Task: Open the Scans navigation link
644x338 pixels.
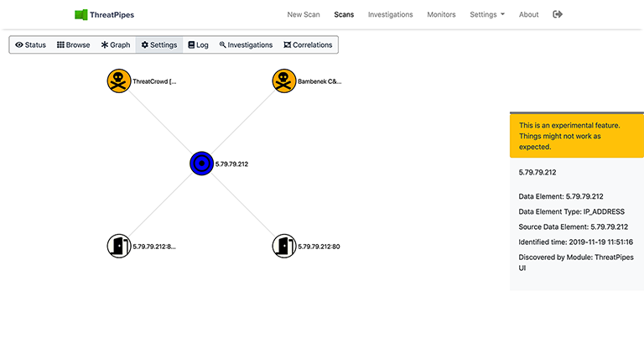Action: tap(344, 14)
